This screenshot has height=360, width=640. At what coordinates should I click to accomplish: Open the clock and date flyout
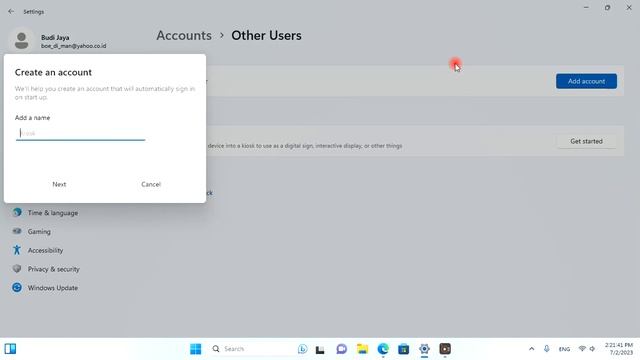619,349
